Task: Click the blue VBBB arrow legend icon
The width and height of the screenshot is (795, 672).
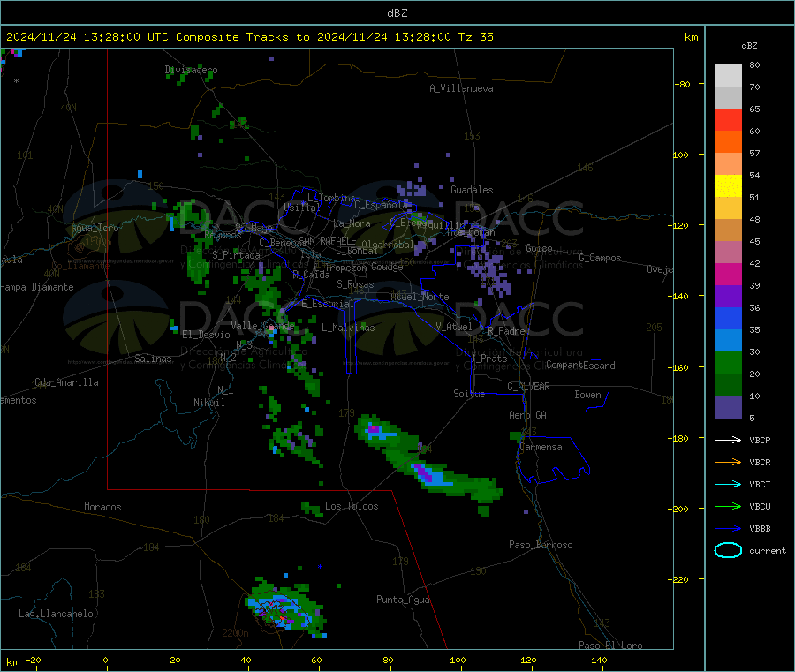Action: (x=728, y=529)
